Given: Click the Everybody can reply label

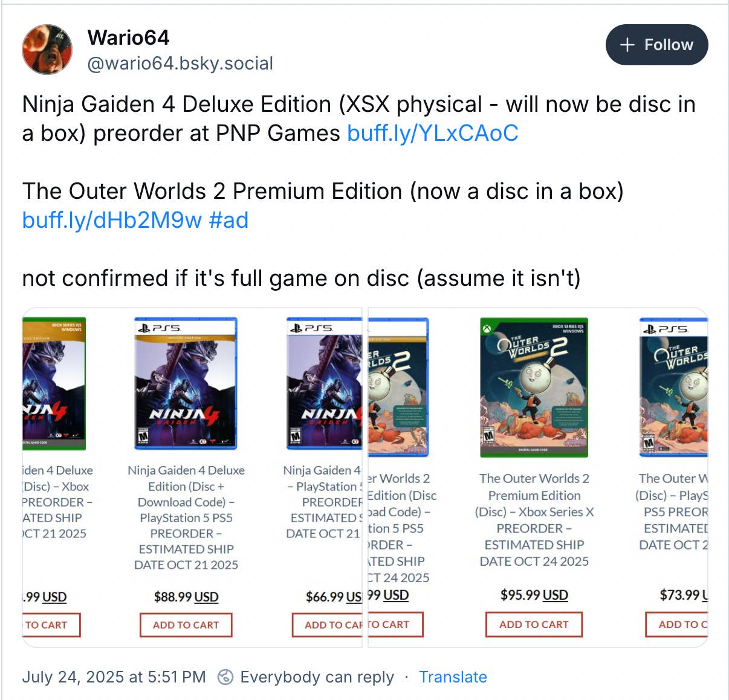Looking at the screenshot, I should tap(317, 677).
